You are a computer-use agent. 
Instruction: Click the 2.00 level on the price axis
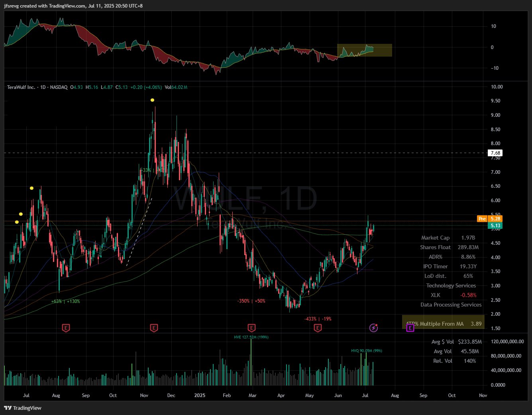(496, 314)
